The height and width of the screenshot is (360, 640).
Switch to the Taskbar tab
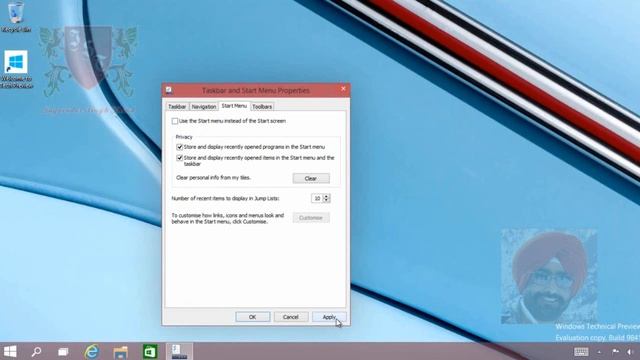click(x=177, y=107)
